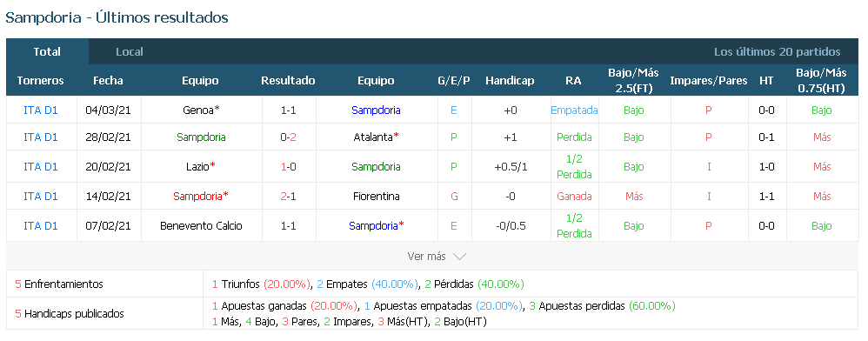Click the Bajo/Más 2.5(FT) column header
The height and width of the screenshot is (341, 868).
point(634,81)
